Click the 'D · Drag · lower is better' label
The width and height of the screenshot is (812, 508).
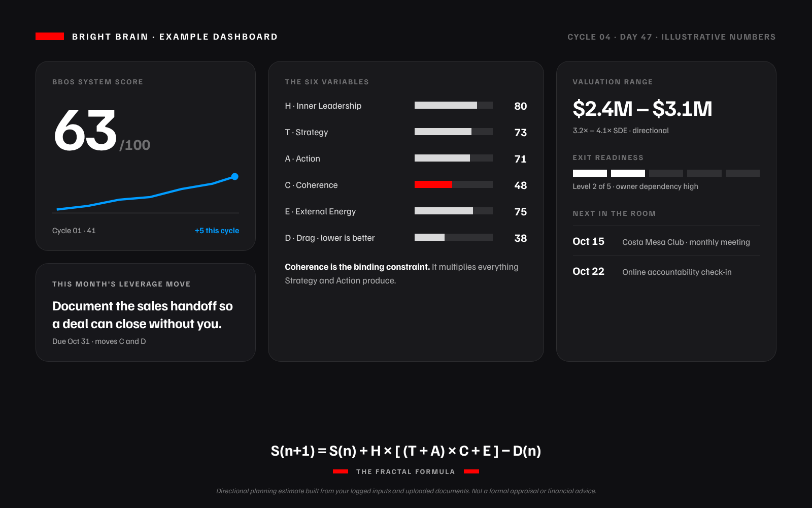coord(330,238)
